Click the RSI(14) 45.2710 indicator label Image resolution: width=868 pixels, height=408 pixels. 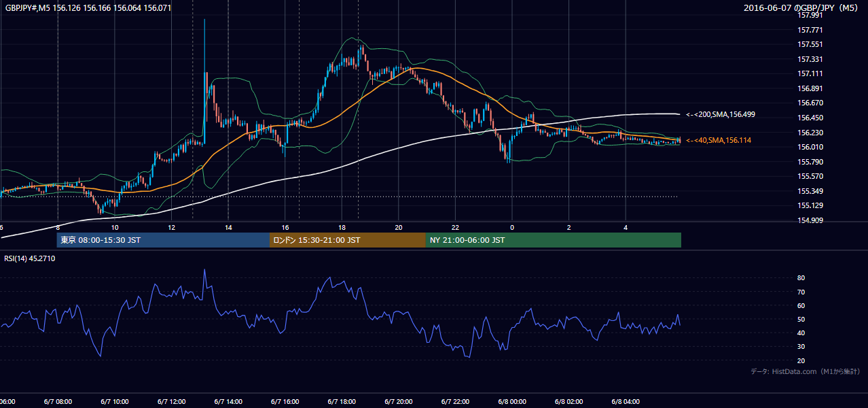[30, 258]
